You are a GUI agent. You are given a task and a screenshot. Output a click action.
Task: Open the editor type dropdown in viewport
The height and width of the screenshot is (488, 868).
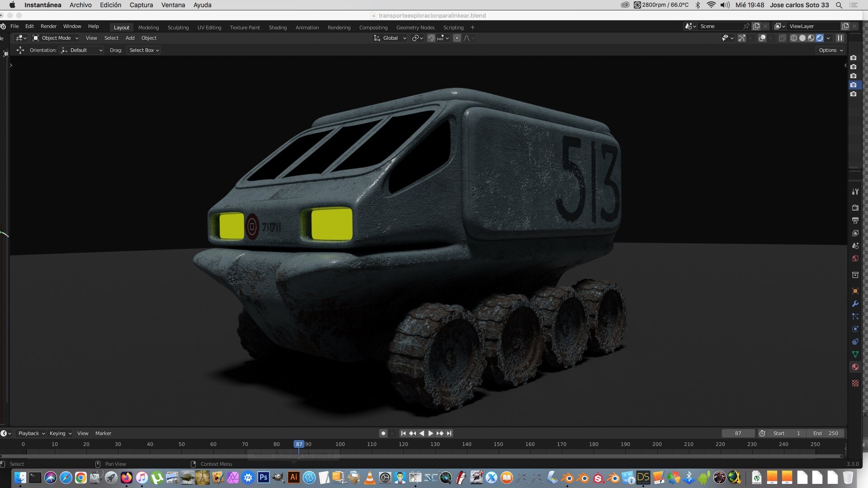(x=21, y=38)
